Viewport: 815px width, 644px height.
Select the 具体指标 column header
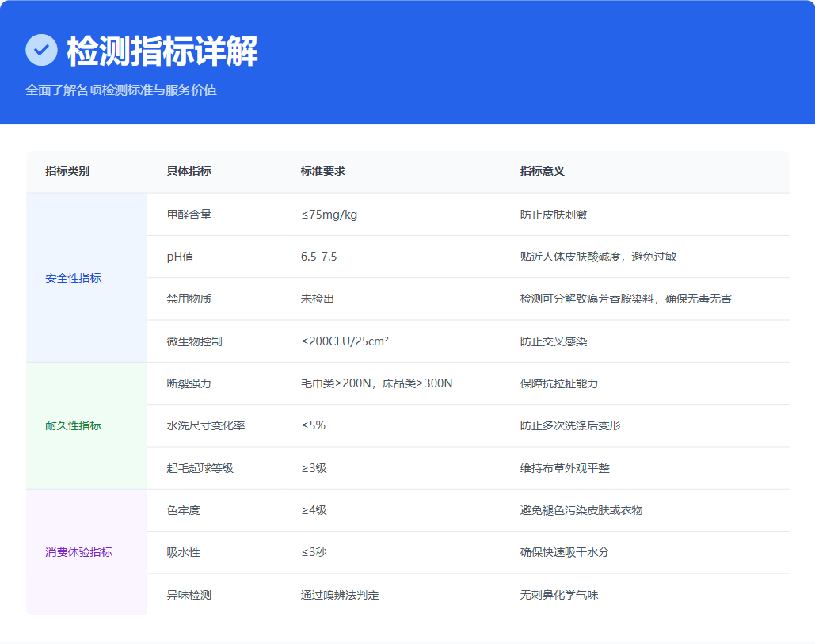189,171
